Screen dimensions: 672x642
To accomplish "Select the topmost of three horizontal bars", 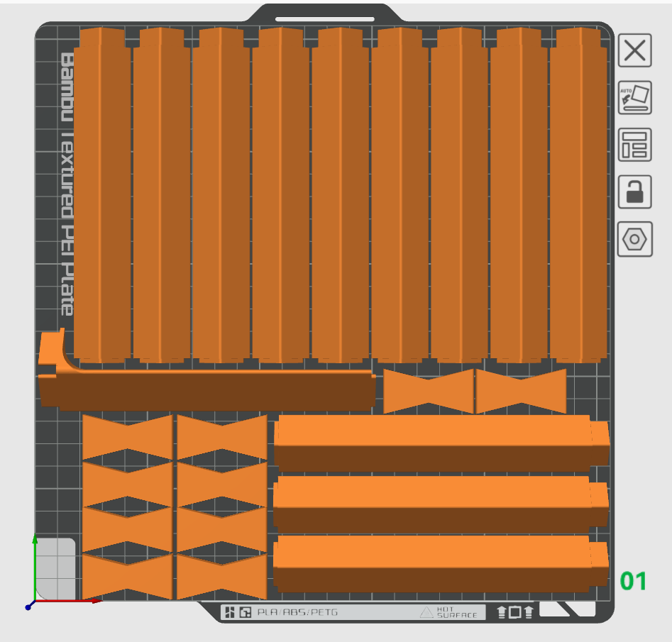I will (441, 443).
